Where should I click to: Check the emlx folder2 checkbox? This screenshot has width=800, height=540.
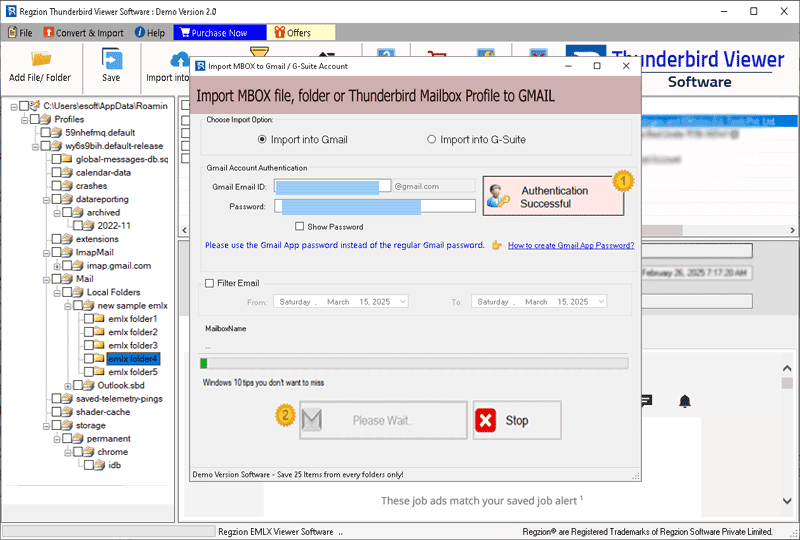coord(89,332)
